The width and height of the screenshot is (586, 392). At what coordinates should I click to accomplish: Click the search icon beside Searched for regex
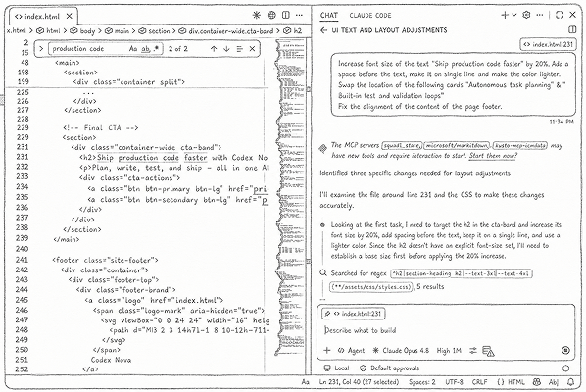coord(323,273)
